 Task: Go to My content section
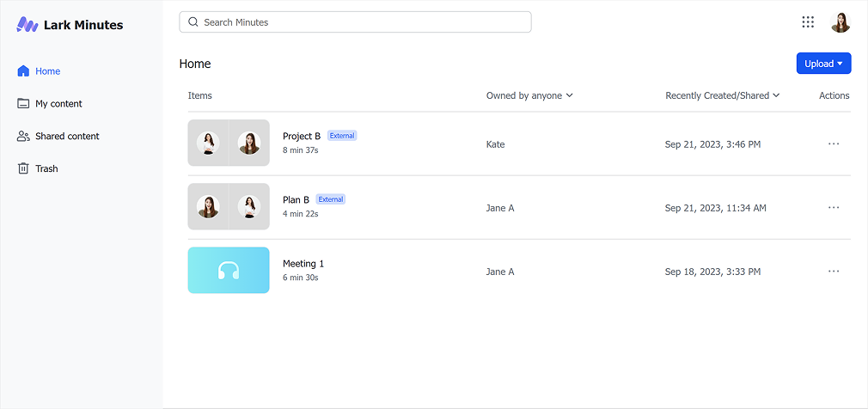pyautogui.click(x=58, y=104)
